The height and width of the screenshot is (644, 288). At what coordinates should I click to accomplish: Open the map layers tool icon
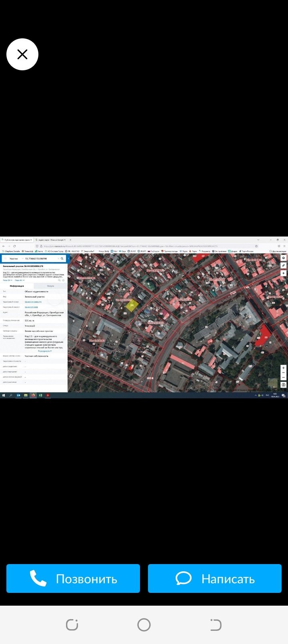pos(284,258)
